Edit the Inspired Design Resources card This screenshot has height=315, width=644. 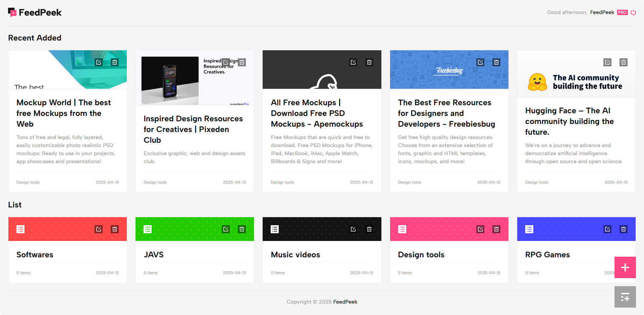tap(226, 62)
